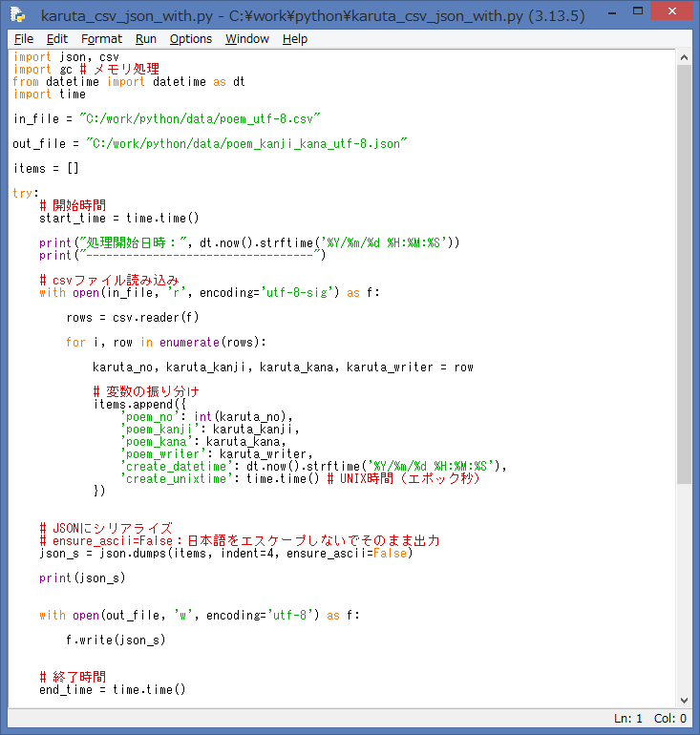The height and width of the screenshot is (735, 700).
Task: Open the File menu
Action: 24,39
